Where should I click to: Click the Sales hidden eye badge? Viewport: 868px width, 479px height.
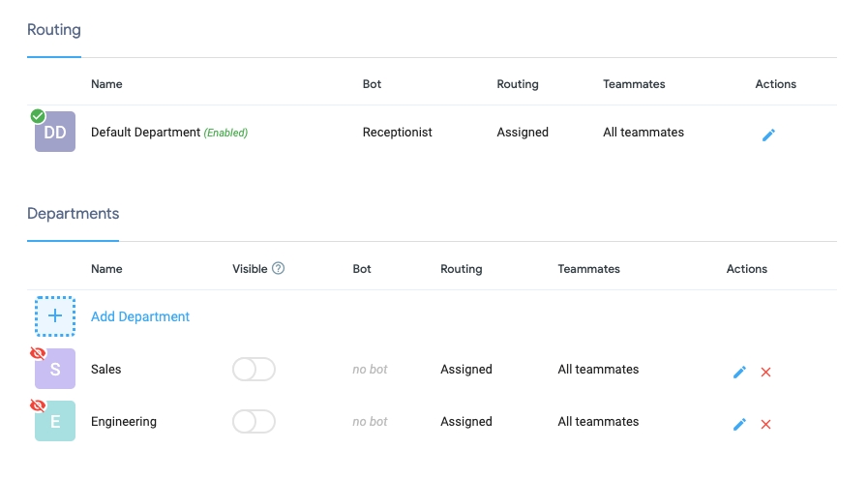coord(38,353)
